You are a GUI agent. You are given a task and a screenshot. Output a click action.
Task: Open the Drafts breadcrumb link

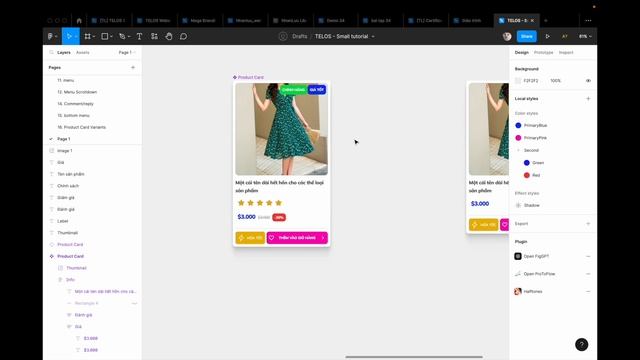[x=300, y=36]
